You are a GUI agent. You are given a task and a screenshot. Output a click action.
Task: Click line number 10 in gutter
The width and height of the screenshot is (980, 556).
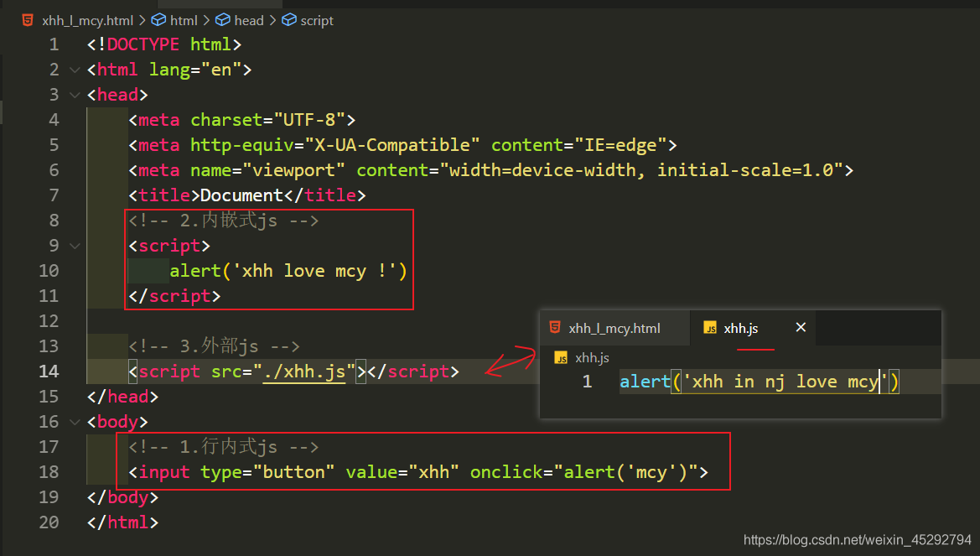coord(49,271)
